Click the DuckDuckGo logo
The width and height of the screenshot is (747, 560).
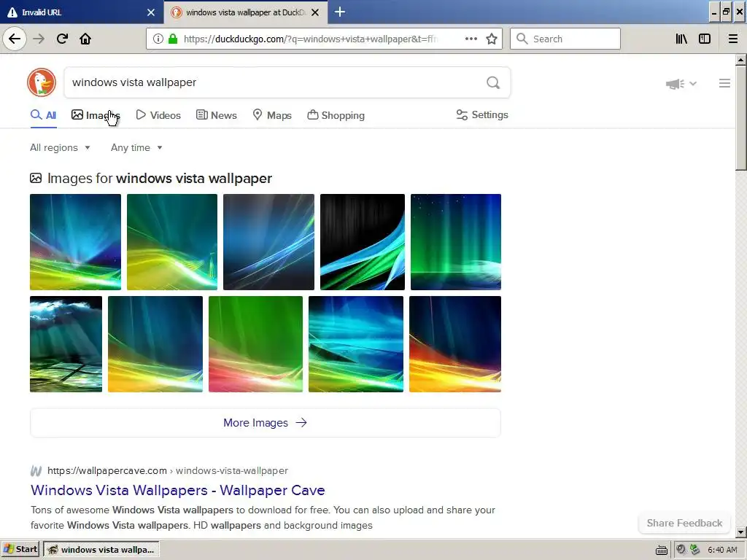click(42, 82)
